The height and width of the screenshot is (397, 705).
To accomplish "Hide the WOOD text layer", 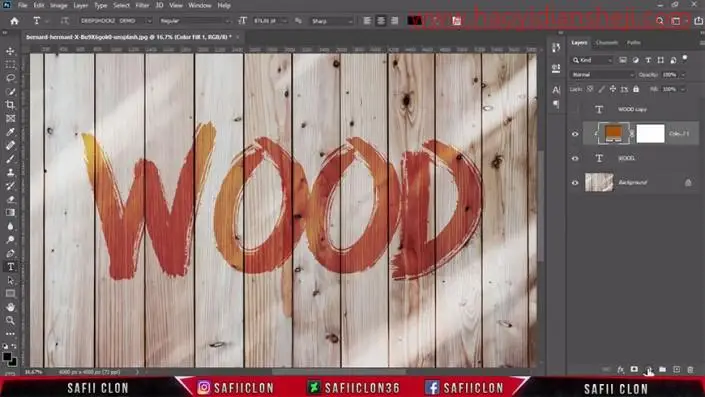I will [x=575, y=158].
